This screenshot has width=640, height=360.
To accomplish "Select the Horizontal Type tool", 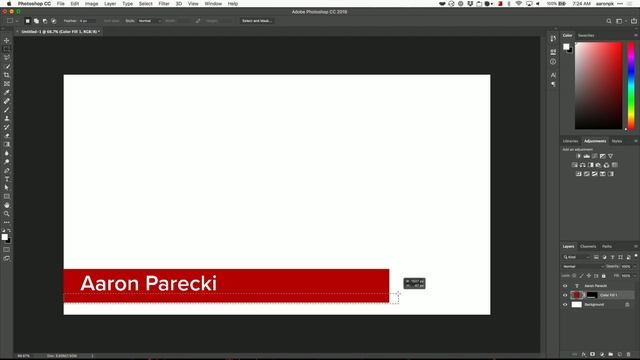I will 7,179.
